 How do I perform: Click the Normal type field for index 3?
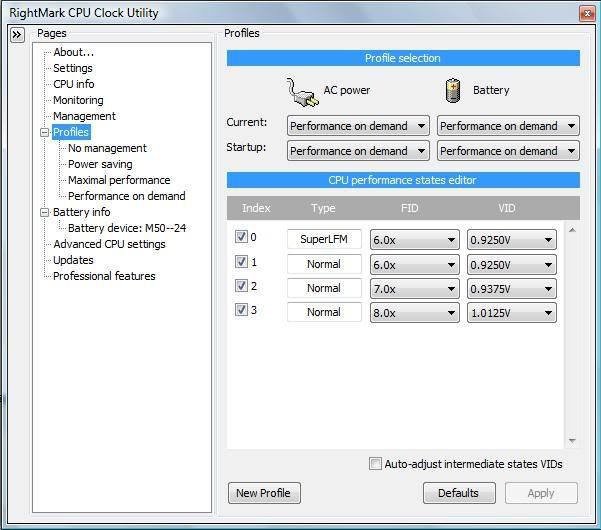pos(324,312)
